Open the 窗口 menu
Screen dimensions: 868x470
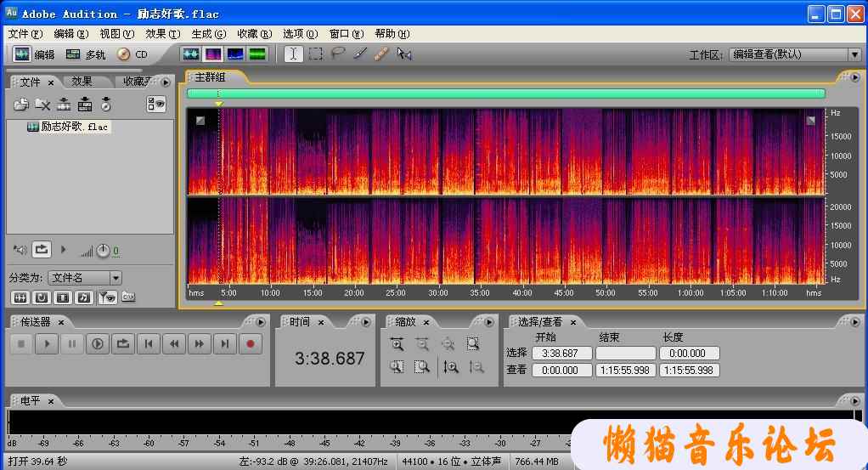pyautogui.click(x=347, y=34)
